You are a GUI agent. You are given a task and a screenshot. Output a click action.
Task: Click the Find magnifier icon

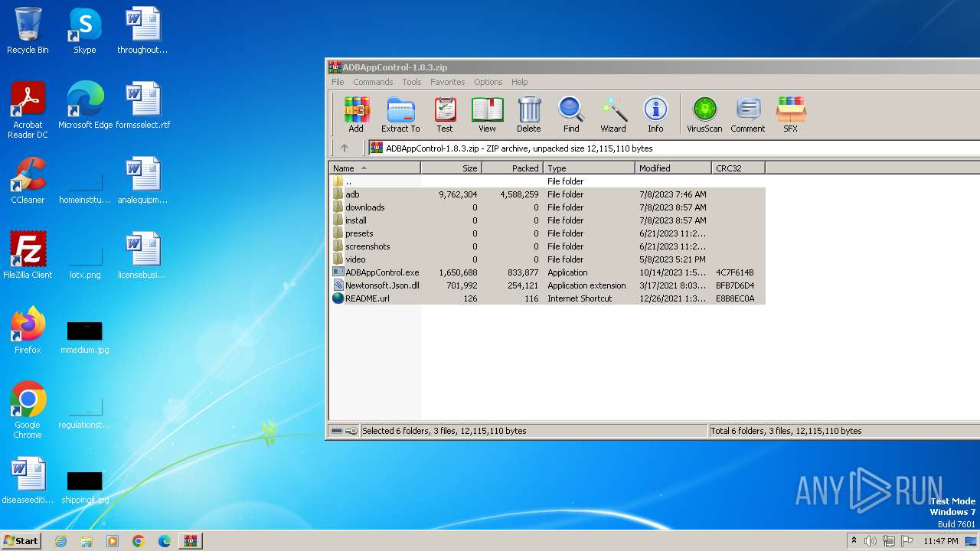pyautogui.click(x=571, y=115)
